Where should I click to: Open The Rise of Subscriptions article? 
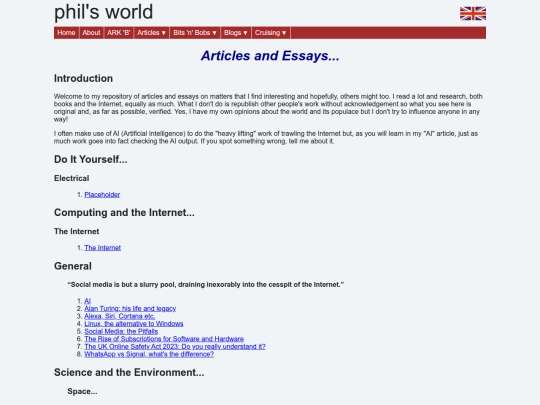point(164,339)
